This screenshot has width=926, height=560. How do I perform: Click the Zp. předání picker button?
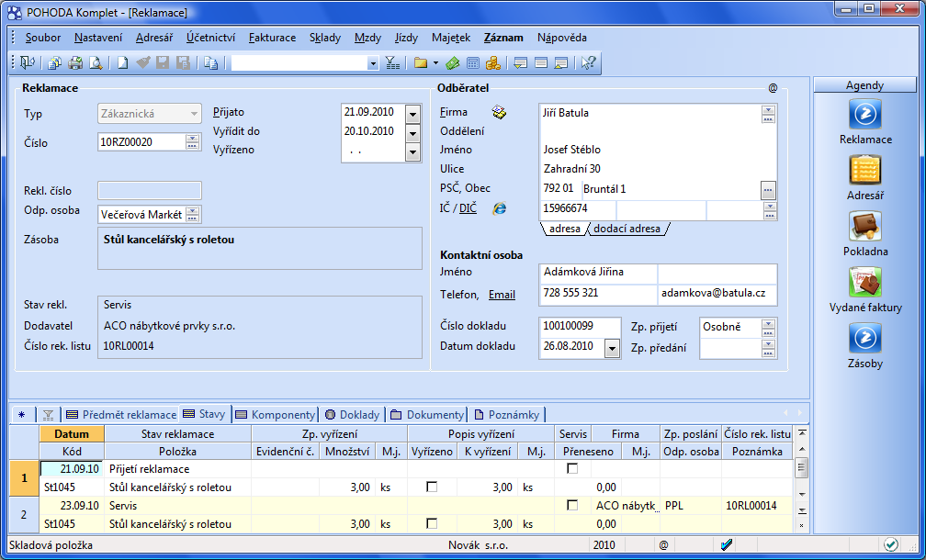[x=768, y=348]
